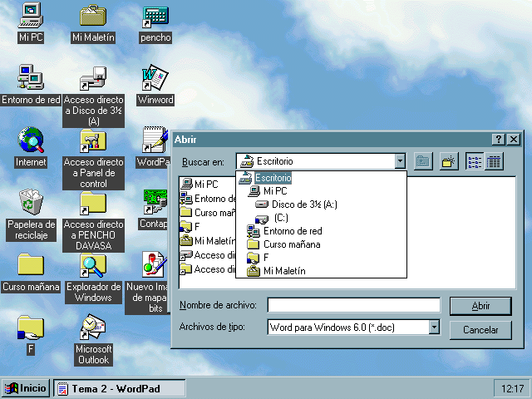The image size is (532, 399).
Task: Create a new folder in Abrir dialog
Action: pyautogui.click(x=449, y=161)
